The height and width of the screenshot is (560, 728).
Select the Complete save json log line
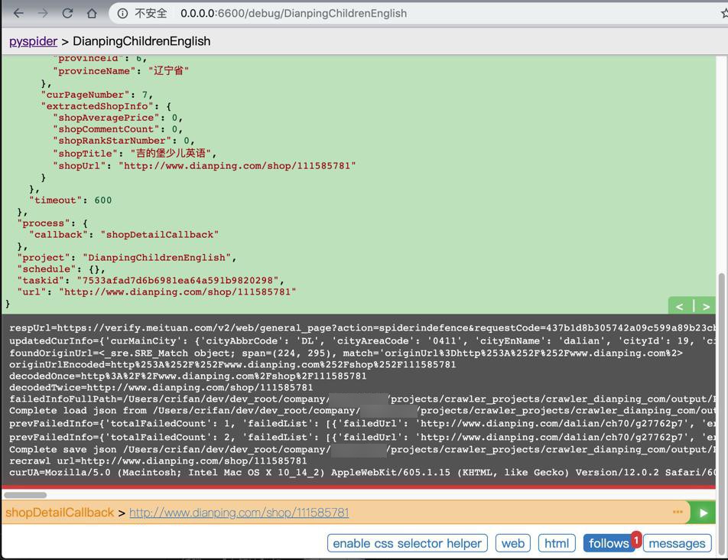[x=362, y=450]
